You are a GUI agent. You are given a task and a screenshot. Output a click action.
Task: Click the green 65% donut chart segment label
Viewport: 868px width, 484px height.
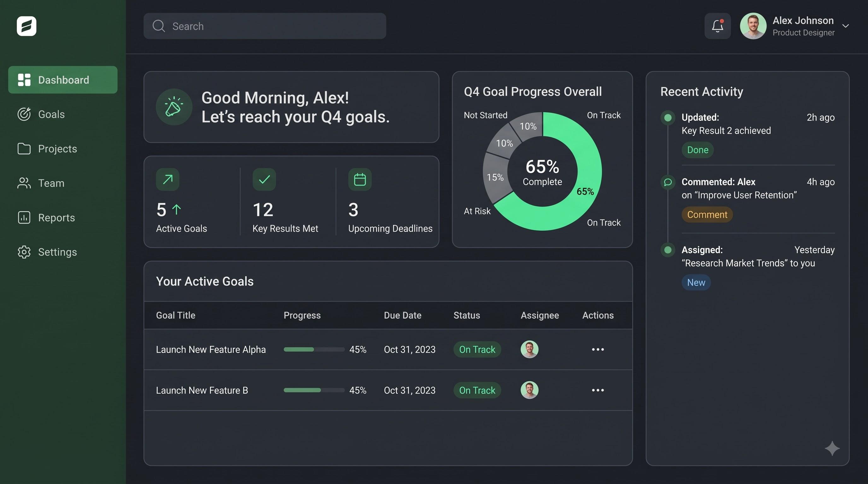click(585, 192)
